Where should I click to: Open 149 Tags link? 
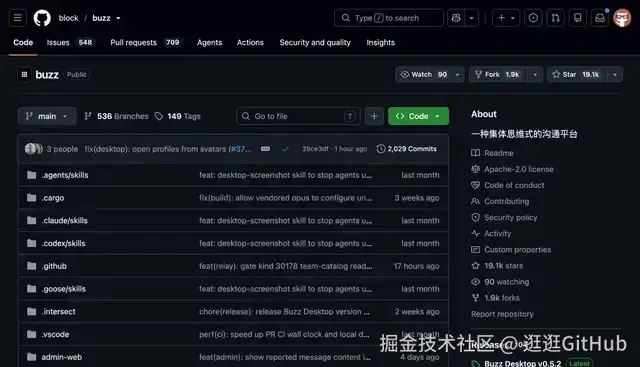(178, 116)
